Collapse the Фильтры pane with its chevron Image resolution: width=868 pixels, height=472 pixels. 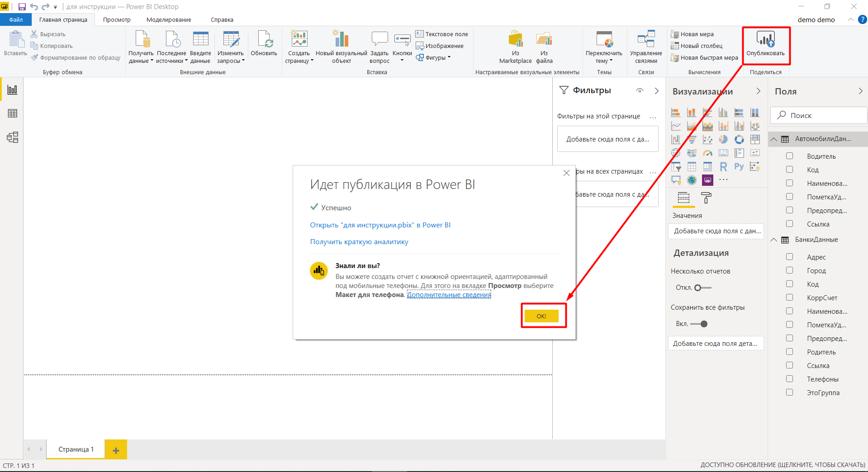(657, 91)
